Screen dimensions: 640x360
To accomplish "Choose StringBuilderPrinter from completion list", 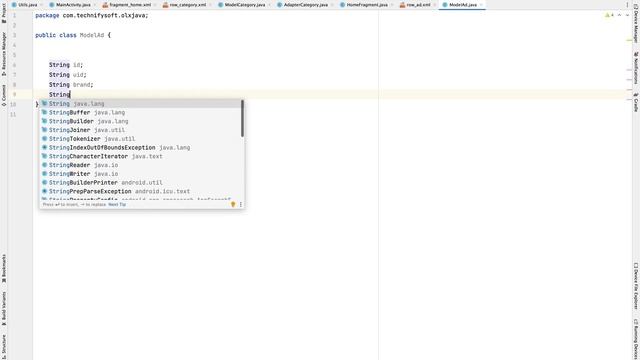I will [141, 182].
